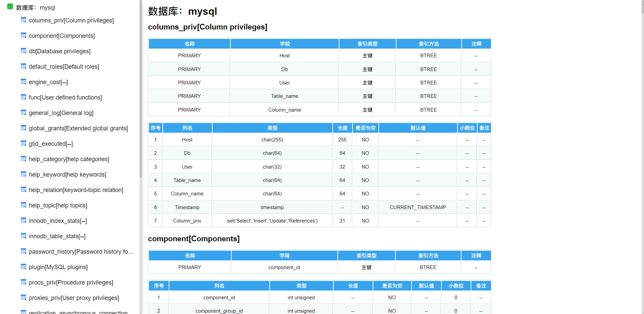The image size is (644, 314).
Task: Click the table icon beside general_log
Action: (x=23, y=112)
